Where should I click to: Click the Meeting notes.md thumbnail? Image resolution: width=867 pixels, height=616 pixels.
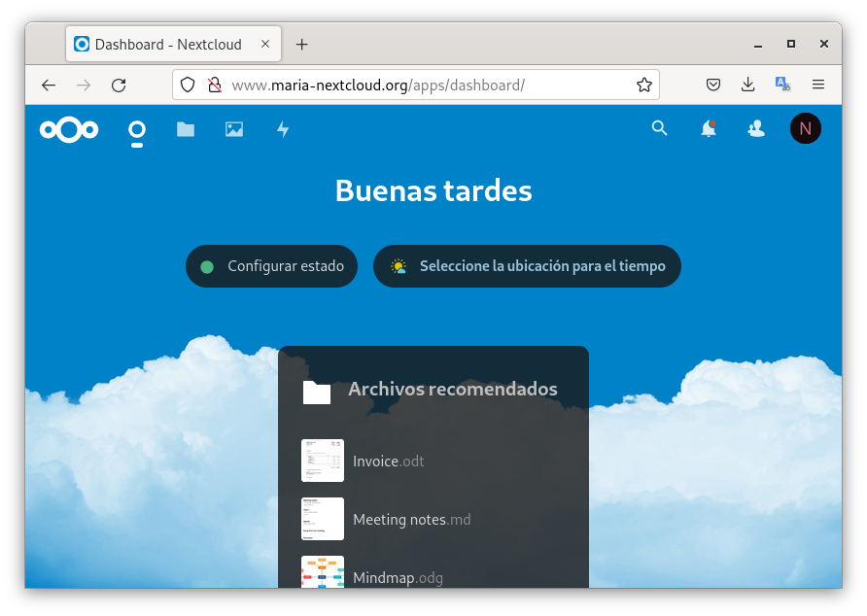coord(323,519)
